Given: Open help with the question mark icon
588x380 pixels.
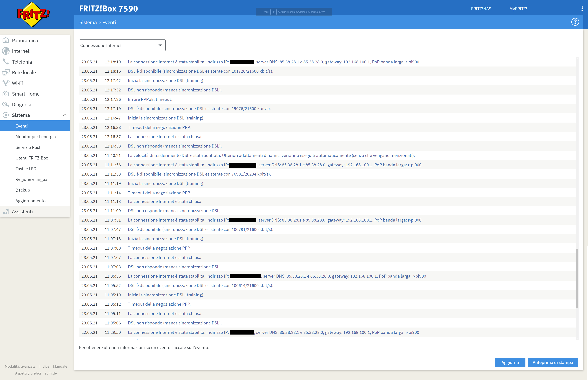Looking at the screenshot, I should 575,22.
